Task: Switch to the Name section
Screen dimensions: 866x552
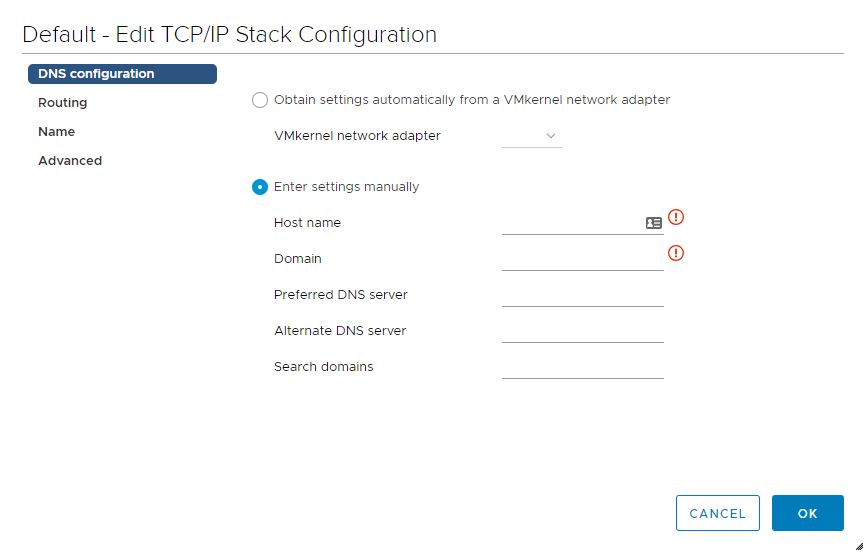Action: (x=56, y=132)
